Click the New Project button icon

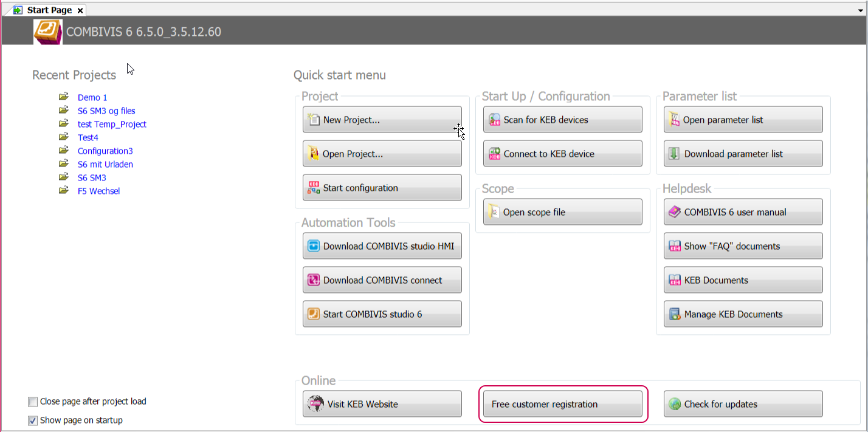pyautogui.click(x=314, y=120)
